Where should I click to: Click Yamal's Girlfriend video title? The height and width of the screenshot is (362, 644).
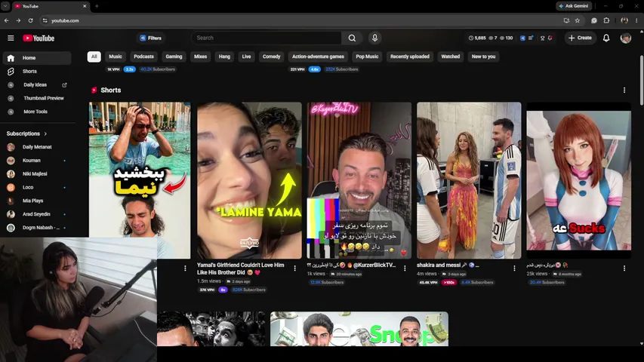[x=241, y=268]
